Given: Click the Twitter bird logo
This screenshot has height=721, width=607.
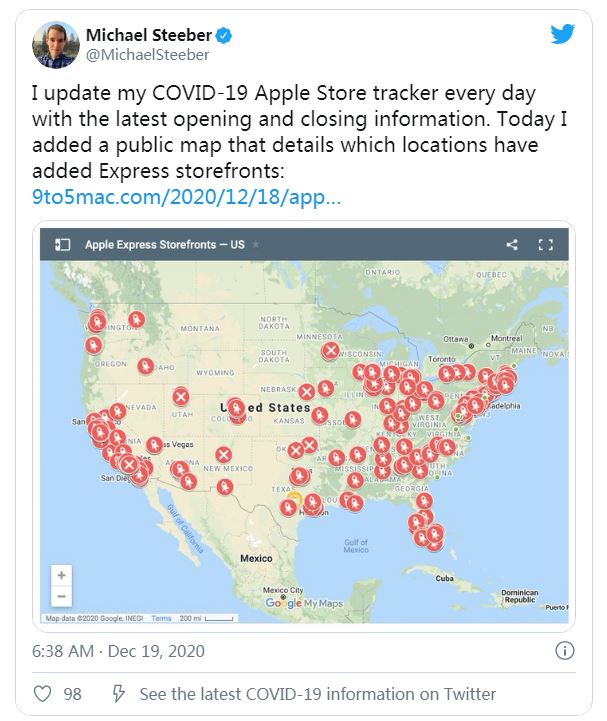Looking at the screenshot, I should click(x=563, y=34).
